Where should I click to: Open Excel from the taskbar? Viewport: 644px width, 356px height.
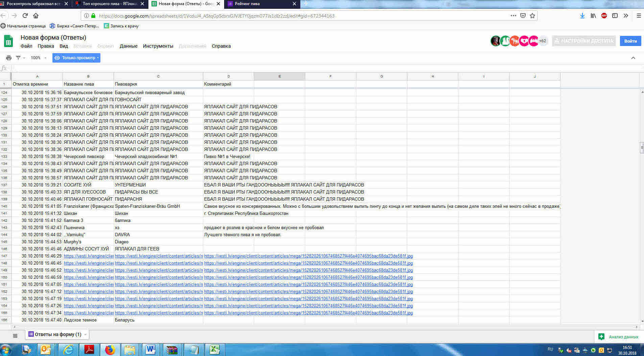(214, 349)
